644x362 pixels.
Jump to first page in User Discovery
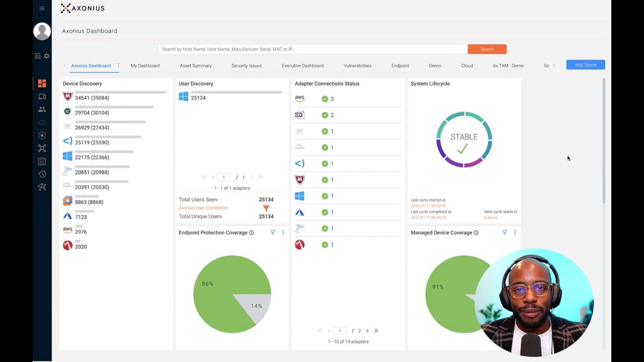204,177
